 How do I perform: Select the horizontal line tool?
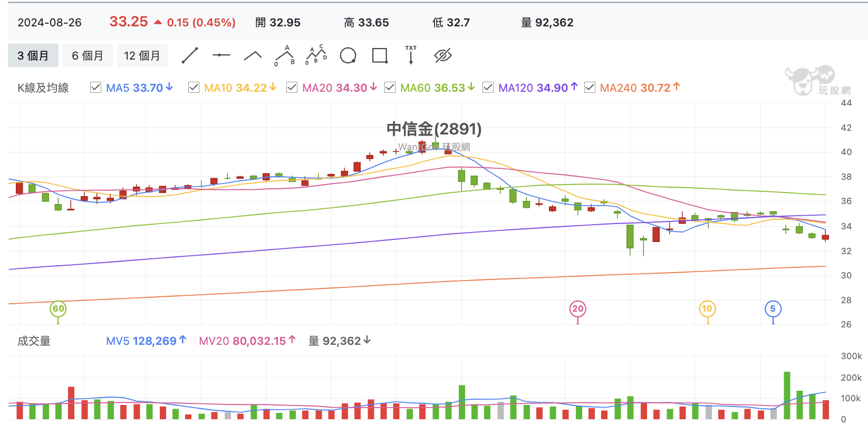(221, 55)
